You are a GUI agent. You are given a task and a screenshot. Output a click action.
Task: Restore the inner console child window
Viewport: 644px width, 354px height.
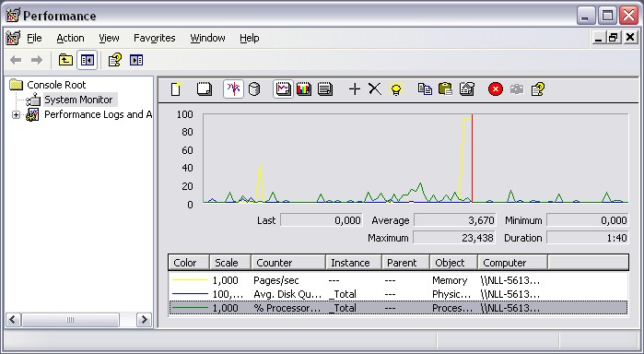coord(614,38)
